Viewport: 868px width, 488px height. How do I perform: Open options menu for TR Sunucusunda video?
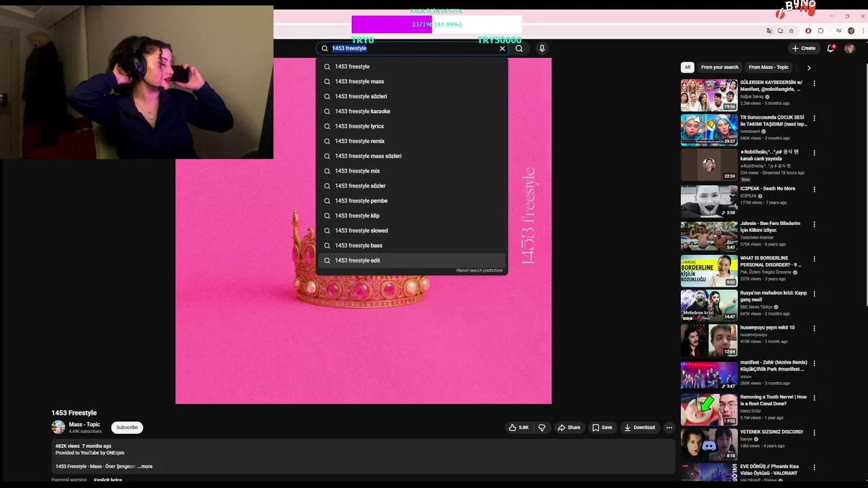click(814, 118)
